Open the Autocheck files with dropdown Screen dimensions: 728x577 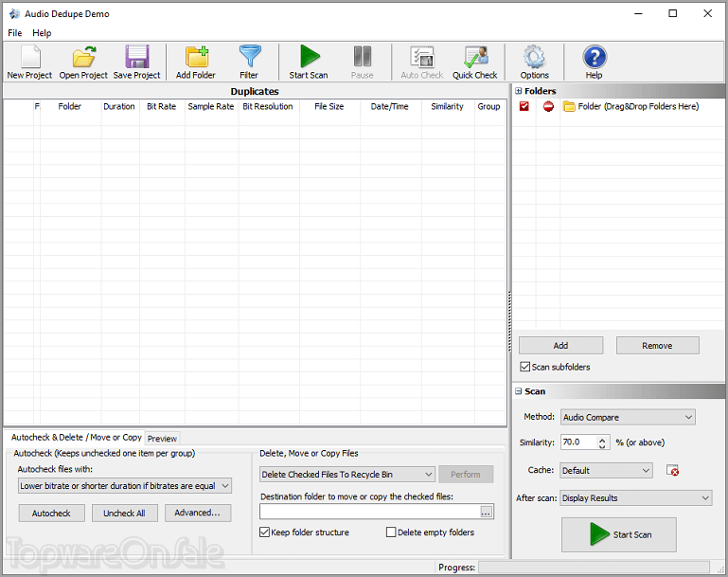point(125,486)
